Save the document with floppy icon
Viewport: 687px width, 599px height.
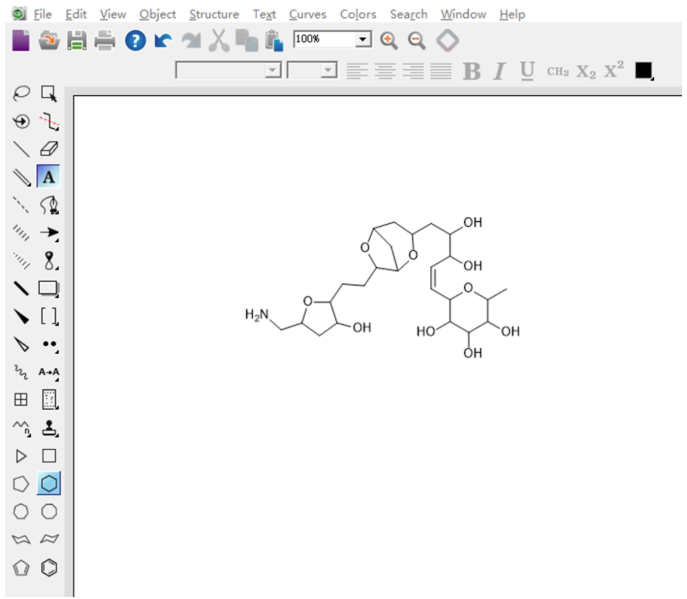77,41
